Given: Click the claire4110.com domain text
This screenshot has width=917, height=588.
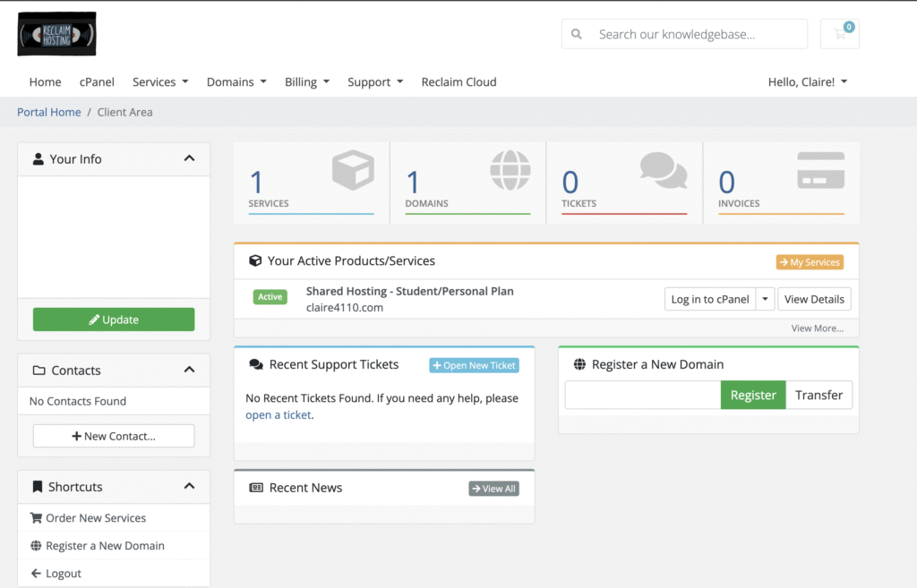Looking at the screenshot, I should tap(345, 308).
